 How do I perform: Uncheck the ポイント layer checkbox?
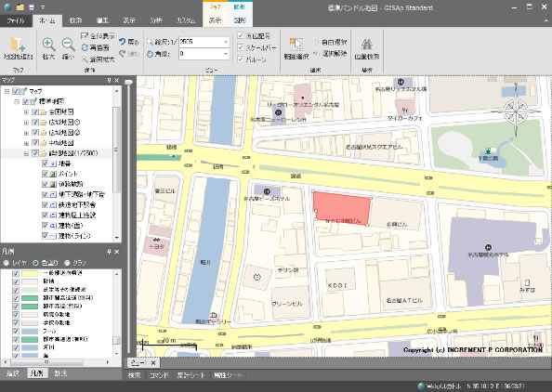pos(45,174)
